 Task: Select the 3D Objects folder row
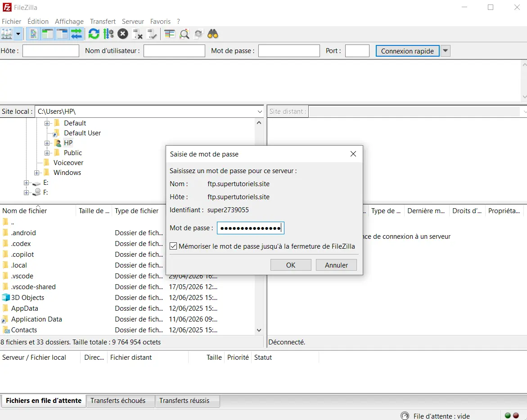tap(128, 298)
